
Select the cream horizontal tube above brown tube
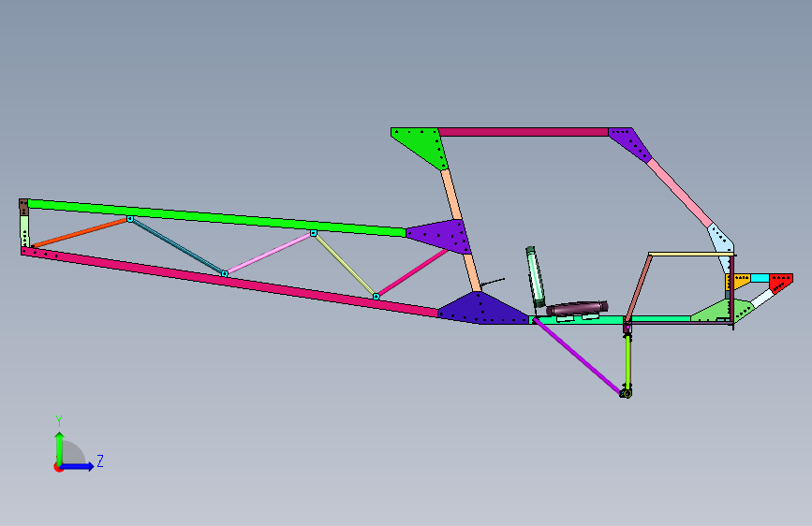[x=691, y=255]
